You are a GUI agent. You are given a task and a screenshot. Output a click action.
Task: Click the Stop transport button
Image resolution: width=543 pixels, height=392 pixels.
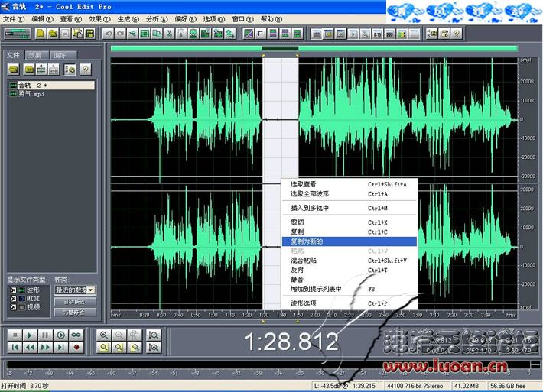(15, 335)
